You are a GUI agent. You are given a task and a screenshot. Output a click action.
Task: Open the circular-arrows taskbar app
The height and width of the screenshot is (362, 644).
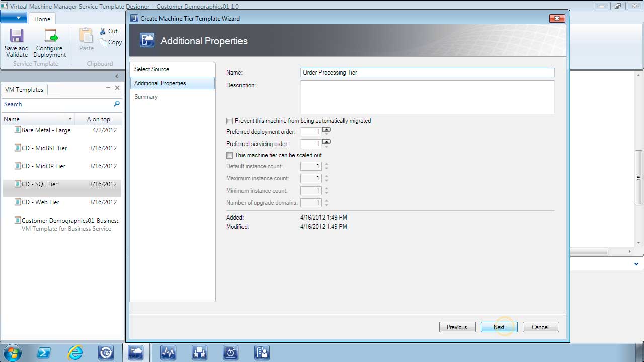106,353
